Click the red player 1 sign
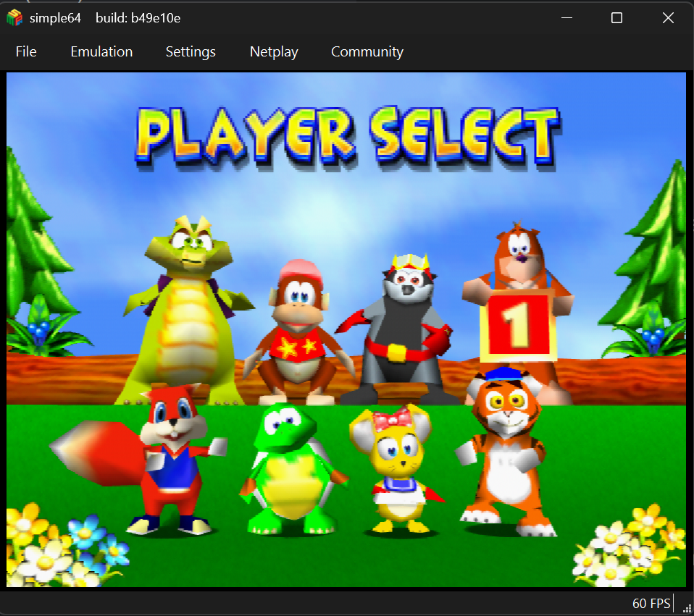This screenshot has width=694, height=616. click(x=517, y=325)
